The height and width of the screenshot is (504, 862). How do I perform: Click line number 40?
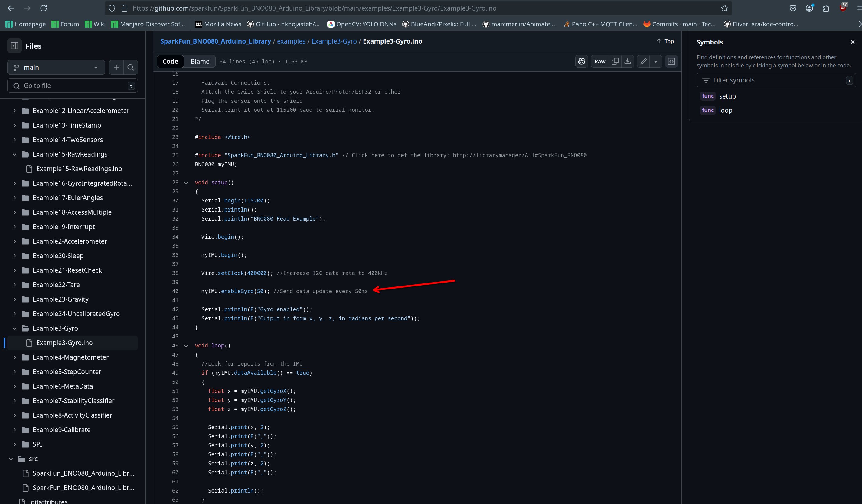175,291
